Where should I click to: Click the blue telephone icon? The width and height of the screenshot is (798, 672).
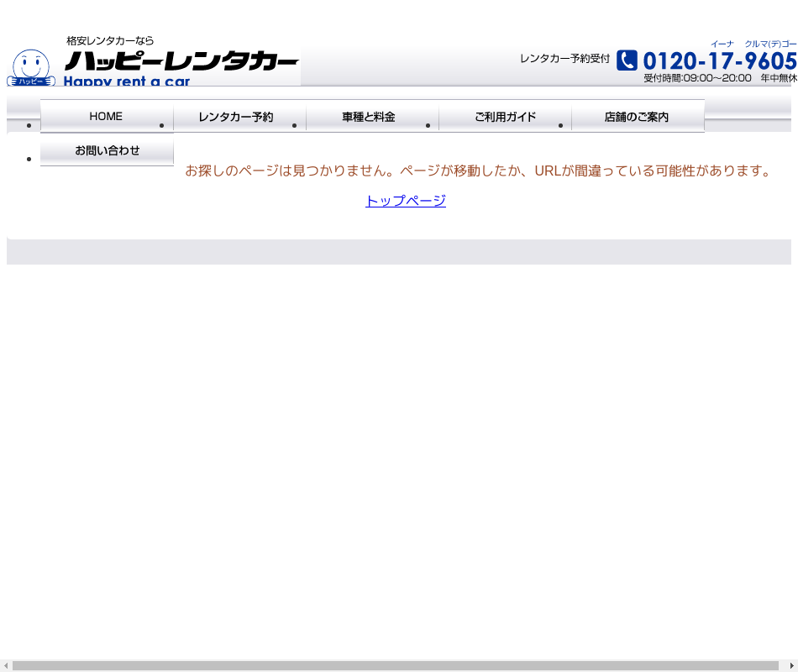[x=627, y=60]
